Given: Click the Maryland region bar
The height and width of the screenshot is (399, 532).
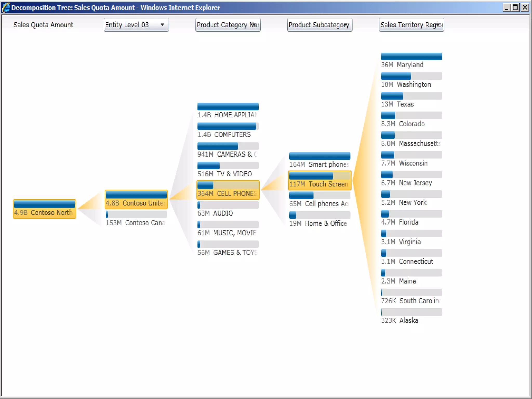Looking at the screenshot, I should tap(411, 57).
